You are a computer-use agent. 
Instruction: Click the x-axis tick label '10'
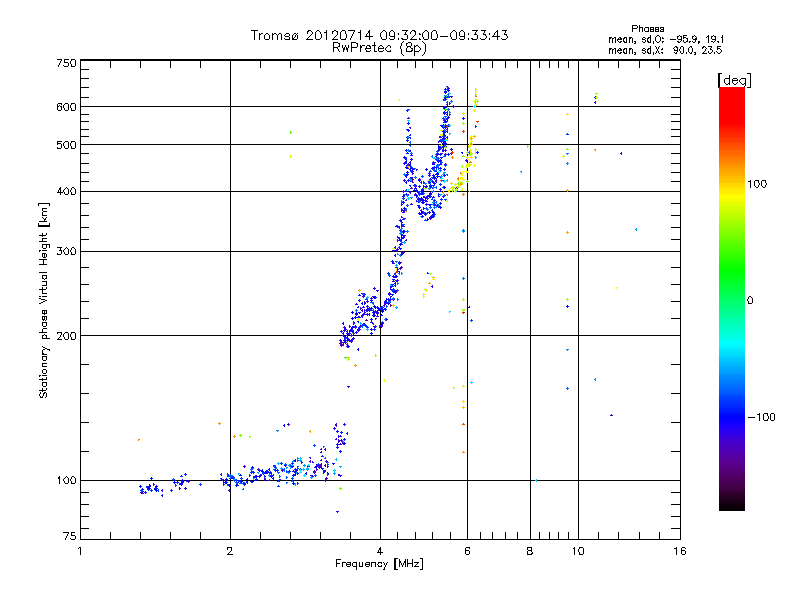pyautogui.click(x=578, y=551)
